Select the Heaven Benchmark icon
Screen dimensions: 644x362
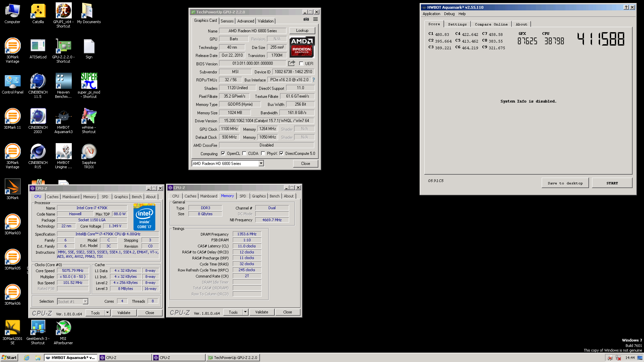click(x=63, y=86)
